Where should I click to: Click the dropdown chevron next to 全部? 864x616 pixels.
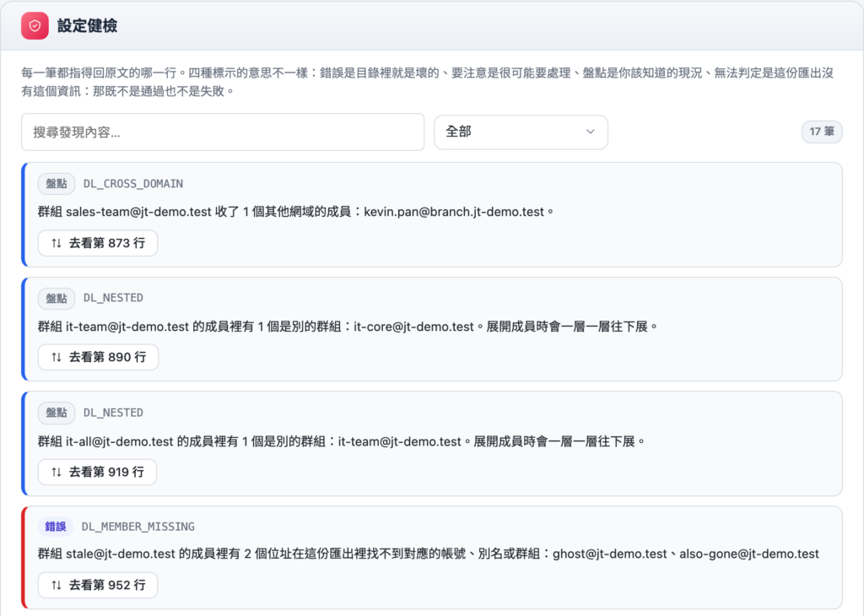click(x=590, y=132)
